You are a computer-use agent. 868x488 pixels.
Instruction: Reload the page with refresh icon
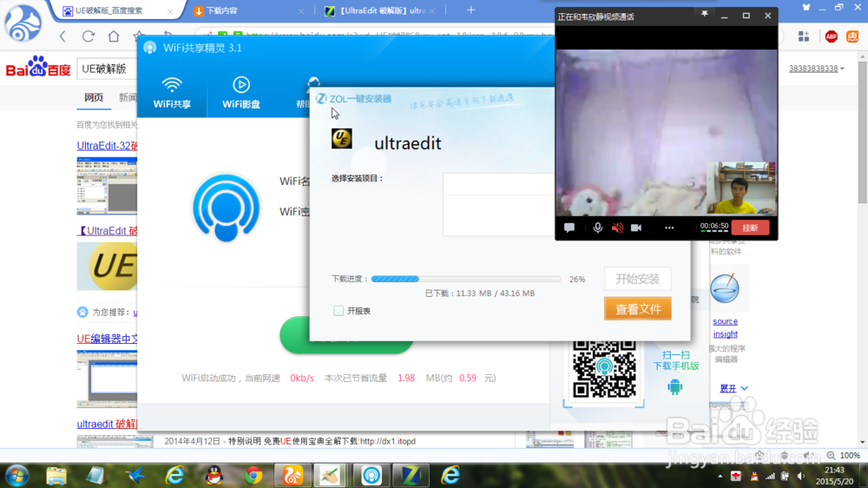[x=88, y=36]
